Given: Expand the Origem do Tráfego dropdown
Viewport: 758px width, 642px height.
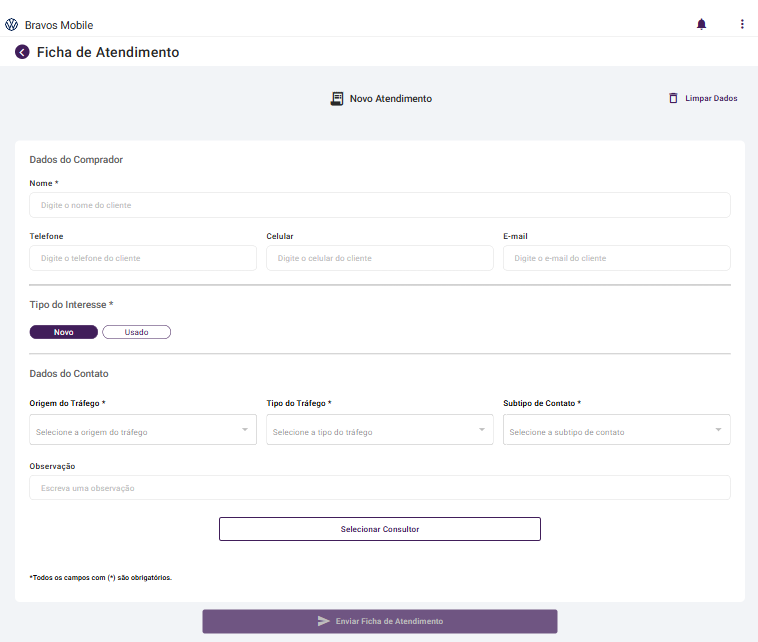Looking at the screenshot, I should pos(143,430).
